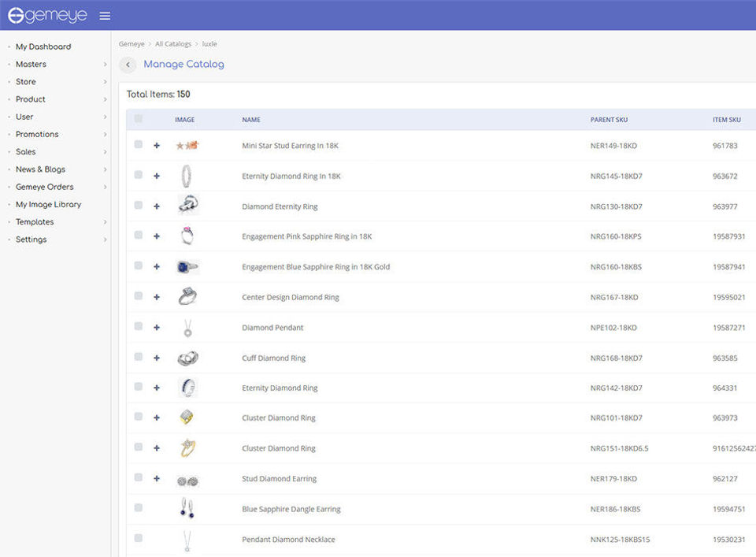Check the Pendant Diamond Necklace row
The height and width of the screenshot is (557, 756).
[139, 538]
